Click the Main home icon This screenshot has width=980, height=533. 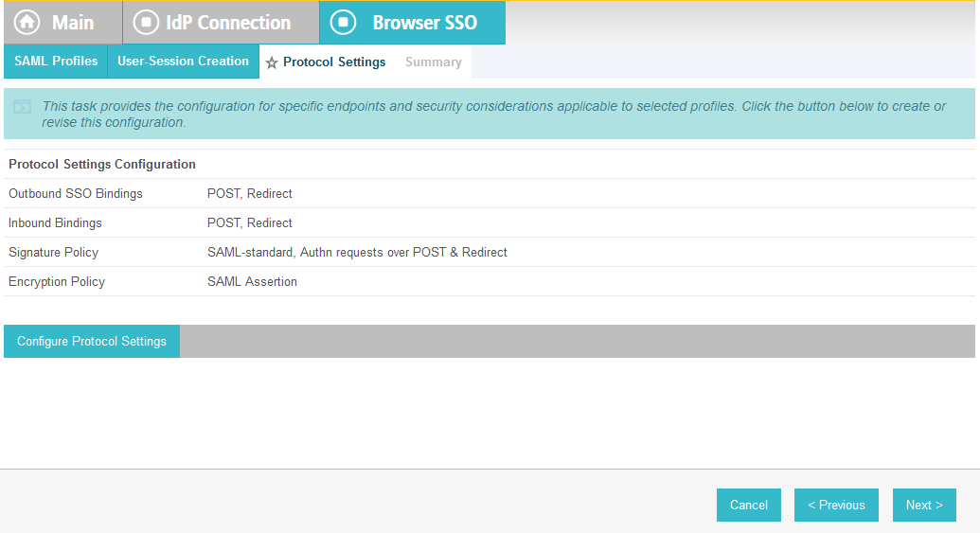point(27,23)
